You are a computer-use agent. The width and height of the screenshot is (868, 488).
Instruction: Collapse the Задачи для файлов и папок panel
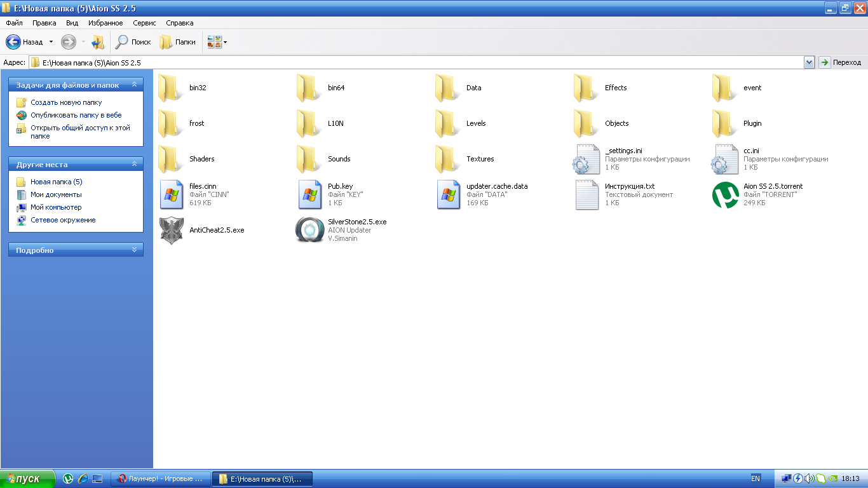click(x=134, y=85)
